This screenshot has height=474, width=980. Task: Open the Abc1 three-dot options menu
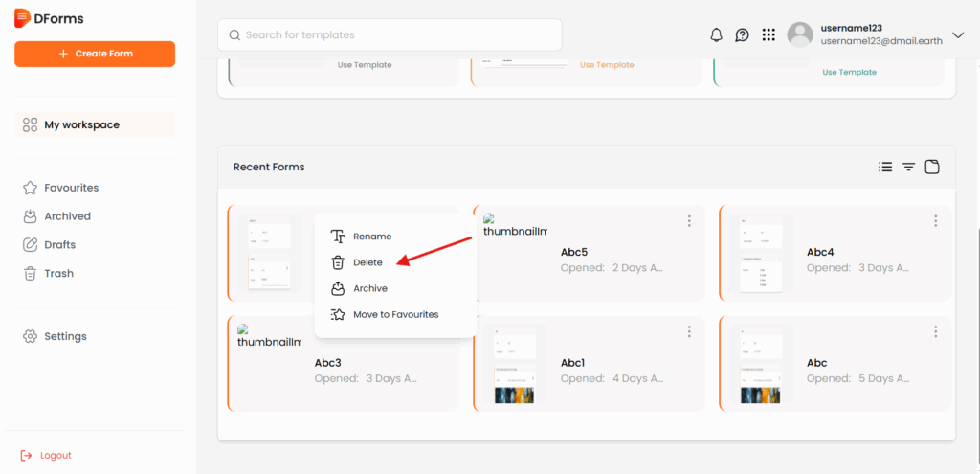click(689, 331)
